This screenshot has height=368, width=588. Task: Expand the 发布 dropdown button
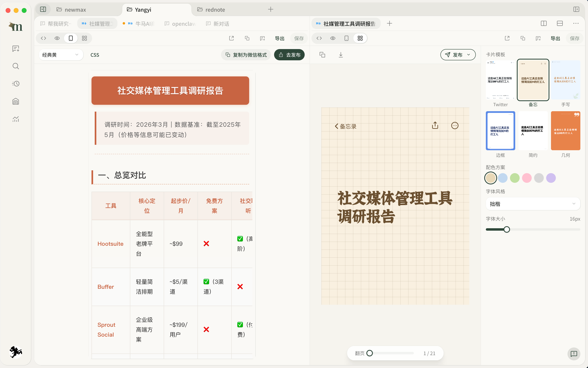click(x=458, y=55)
